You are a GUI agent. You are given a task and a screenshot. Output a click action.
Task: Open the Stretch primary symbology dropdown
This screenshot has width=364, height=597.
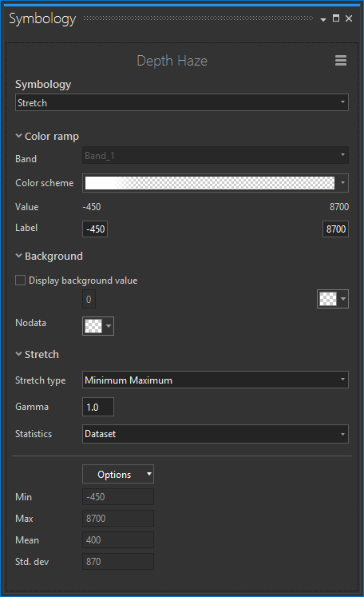coord(182,102)
